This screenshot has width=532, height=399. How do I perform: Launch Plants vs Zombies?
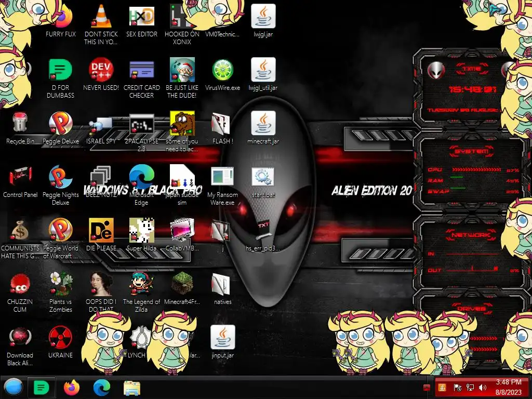point(61,284)
